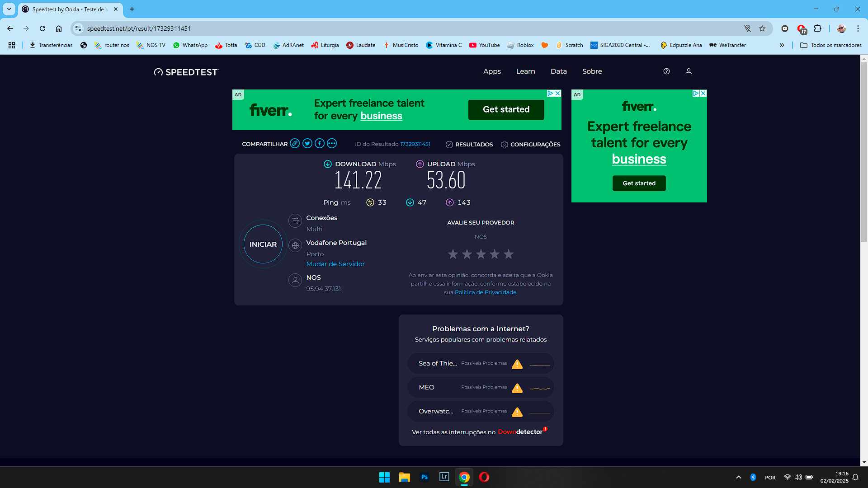
Task: Click the page vertical scrollbar
Action: (864, 151)
